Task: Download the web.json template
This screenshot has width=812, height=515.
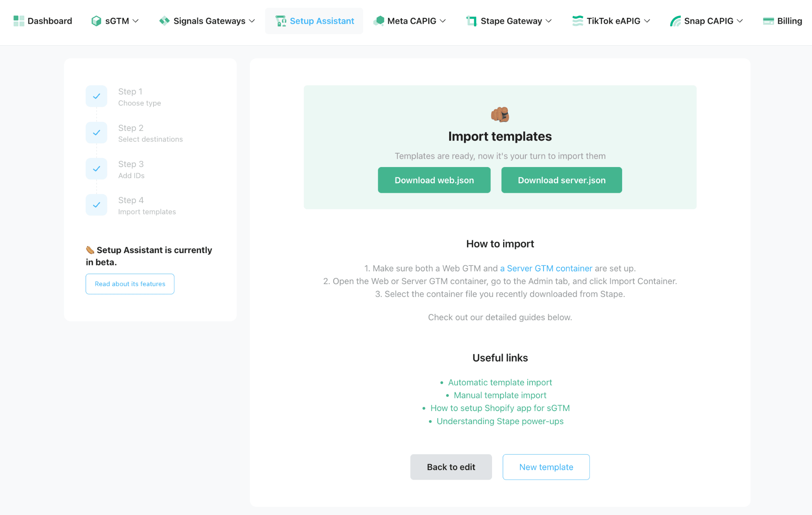Action: click(x=434, y=180)
